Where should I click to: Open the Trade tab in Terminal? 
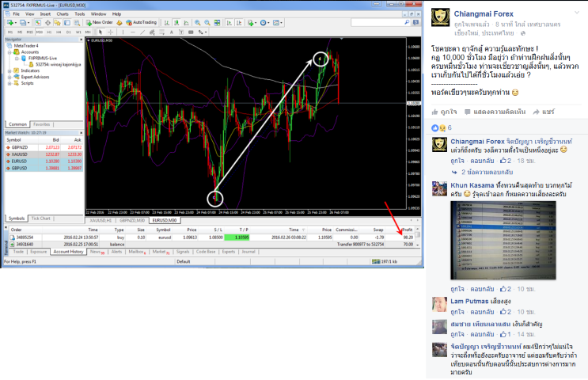pos(18,252)
